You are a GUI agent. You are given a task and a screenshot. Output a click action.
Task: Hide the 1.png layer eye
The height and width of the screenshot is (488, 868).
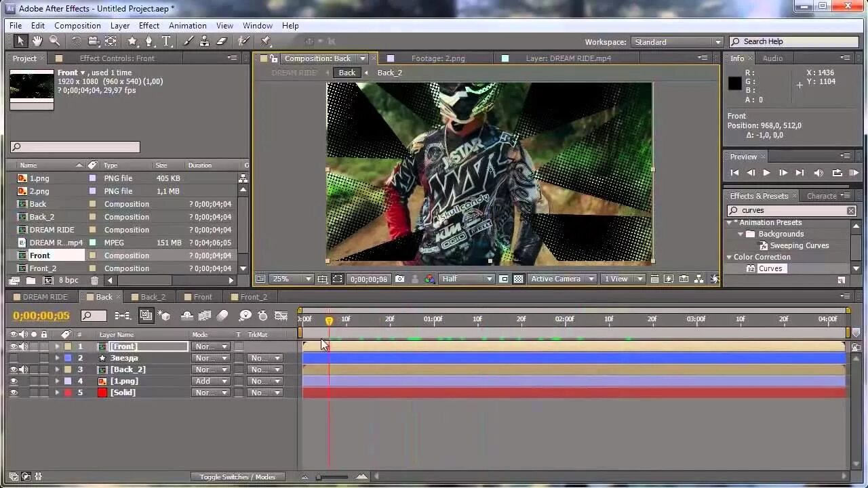pos(13,381)
